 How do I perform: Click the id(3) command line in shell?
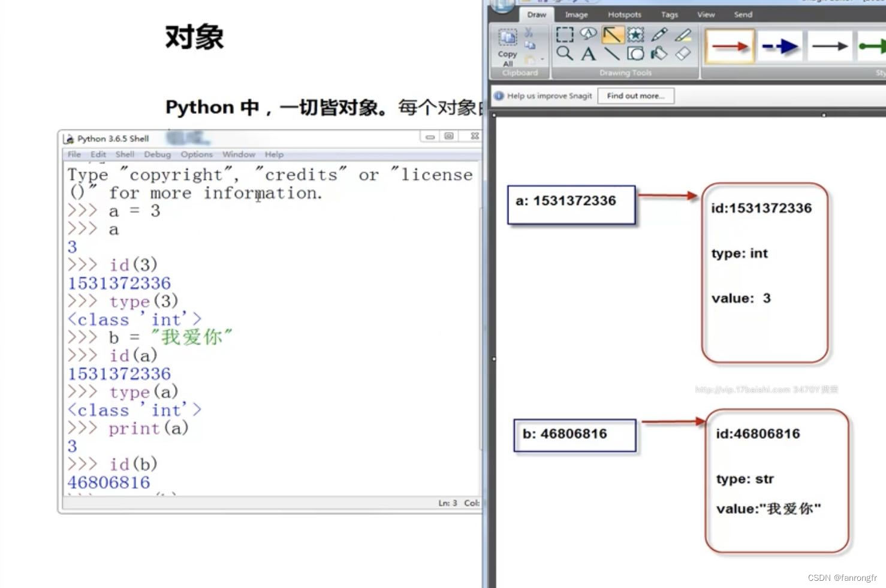[x=112, y=265]
